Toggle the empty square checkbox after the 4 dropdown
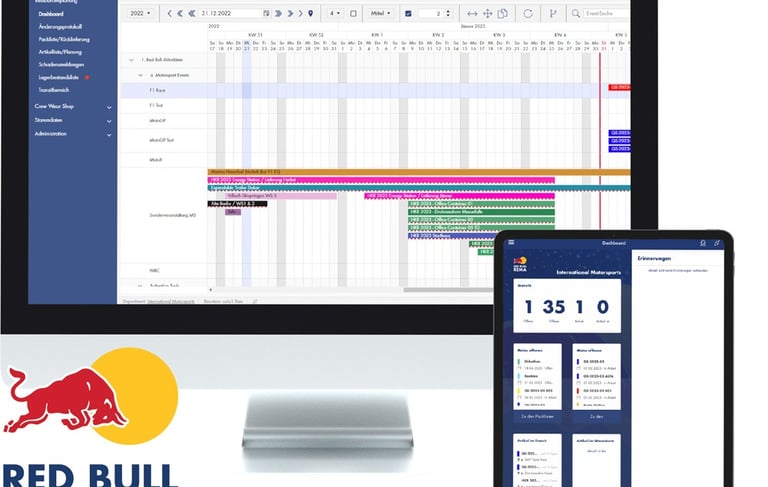768x487 pixels. tap(353, 14)
